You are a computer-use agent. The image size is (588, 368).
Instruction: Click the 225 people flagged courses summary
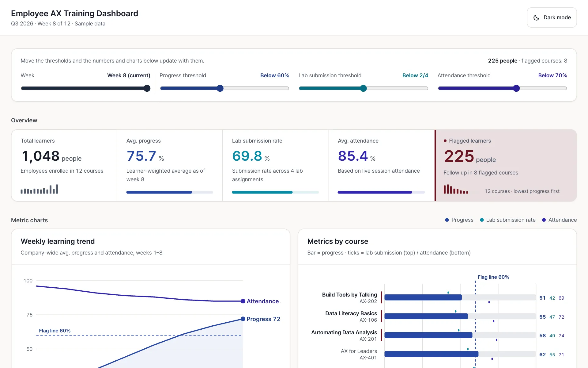[x=527, y=61]
